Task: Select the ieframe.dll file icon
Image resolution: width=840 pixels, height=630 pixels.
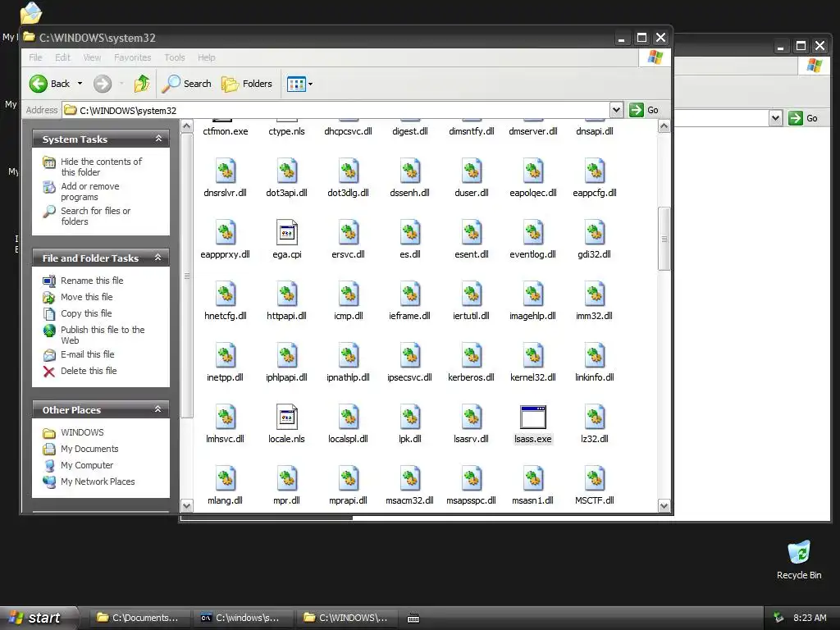Action: coord(410,294)
